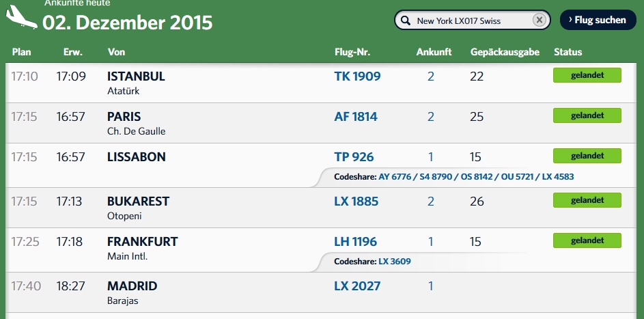This screenshot has width=644, height=319.
Task: Clear the flight search field
Action: tap(539, 20)
